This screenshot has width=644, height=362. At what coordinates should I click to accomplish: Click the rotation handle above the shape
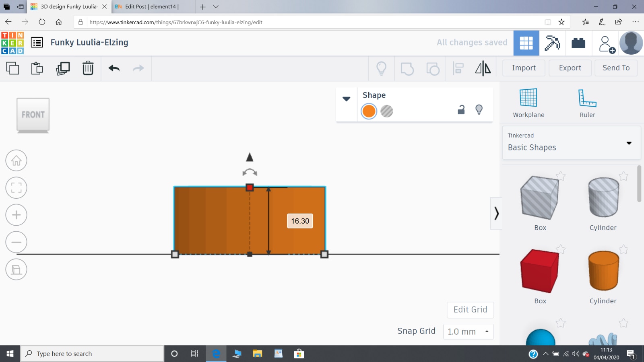point(250,173)
